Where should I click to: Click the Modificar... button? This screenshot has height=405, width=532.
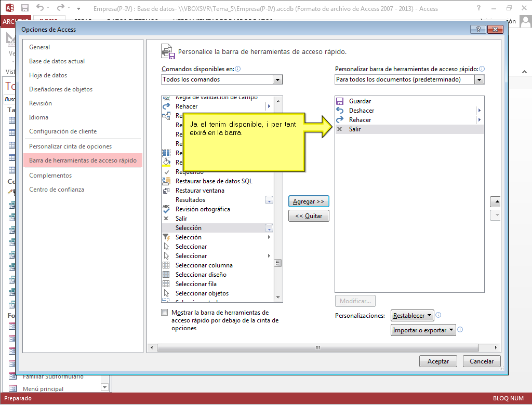[x=355, y=301]
